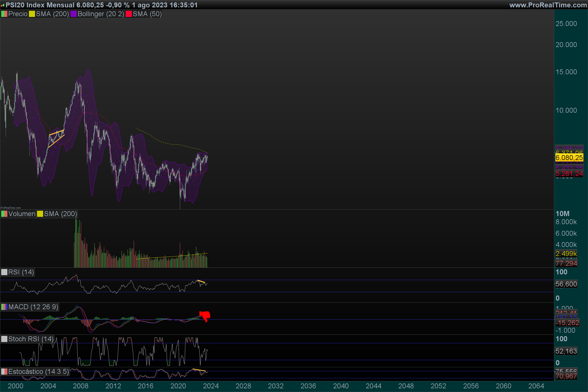Image resolution: width=588 pixels, height=392 pixels.
Task: Click the candlestick icon beside PSI20 title
Action: 2,5
